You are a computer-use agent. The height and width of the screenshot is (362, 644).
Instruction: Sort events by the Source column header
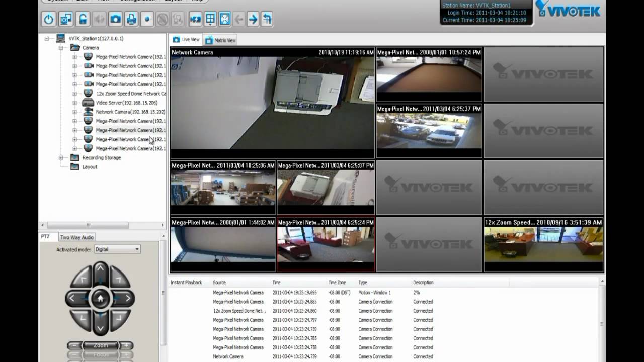click(x=219, y=283)
